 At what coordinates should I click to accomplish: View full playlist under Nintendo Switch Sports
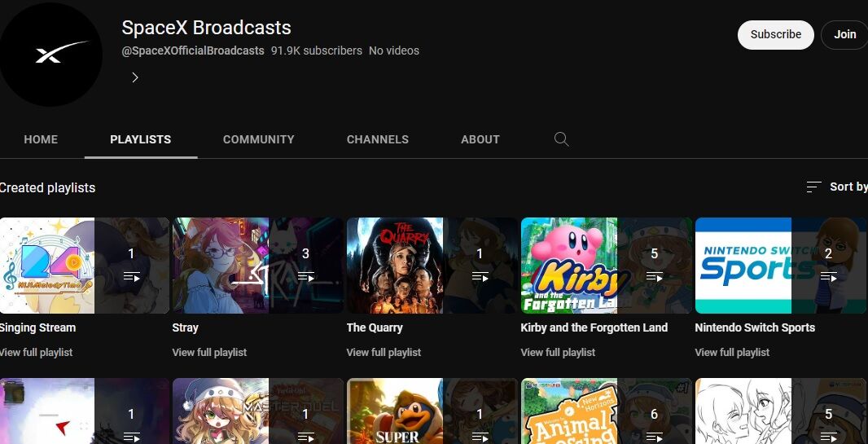[x=732, y=353]
